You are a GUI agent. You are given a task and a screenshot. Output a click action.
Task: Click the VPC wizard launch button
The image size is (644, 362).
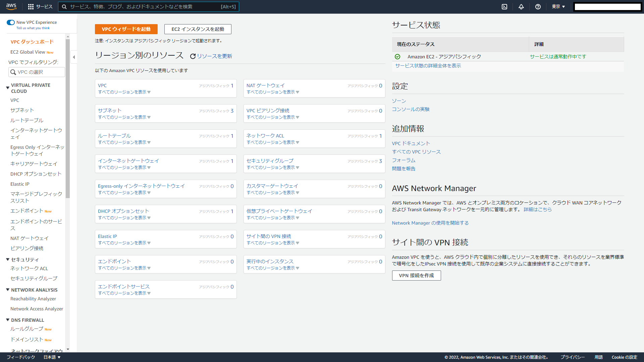(x=126, y=29)
